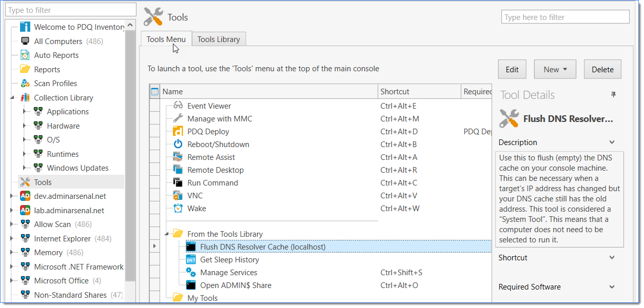Screen dimensions: 644x308
Task: Click the Scan Profiles icon
Action: tap(25, 84)
